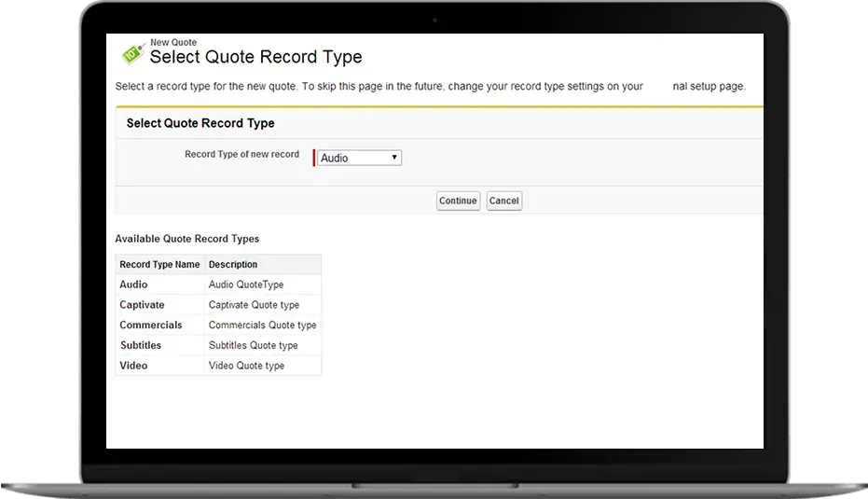868x499 pixels.
Task: Click the Continue button
Action: (458, 201)
